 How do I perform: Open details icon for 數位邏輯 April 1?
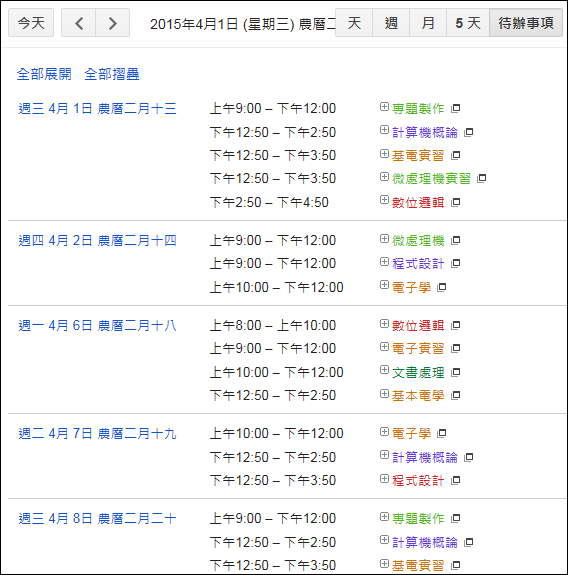pos(455,202)
